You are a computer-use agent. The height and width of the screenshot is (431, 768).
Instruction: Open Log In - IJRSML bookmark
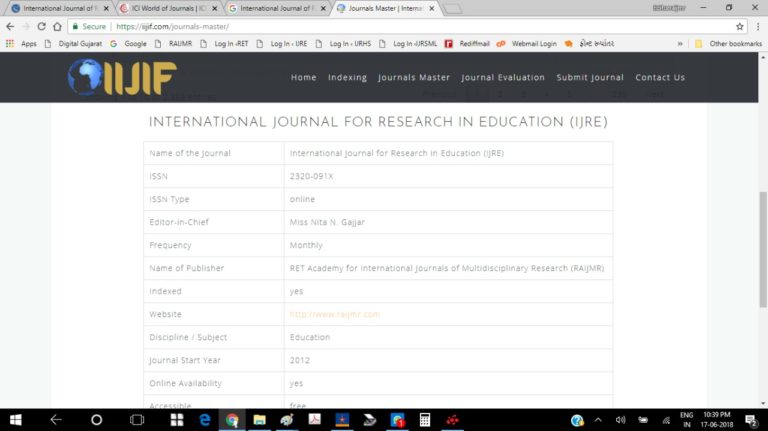coord(408,44)
